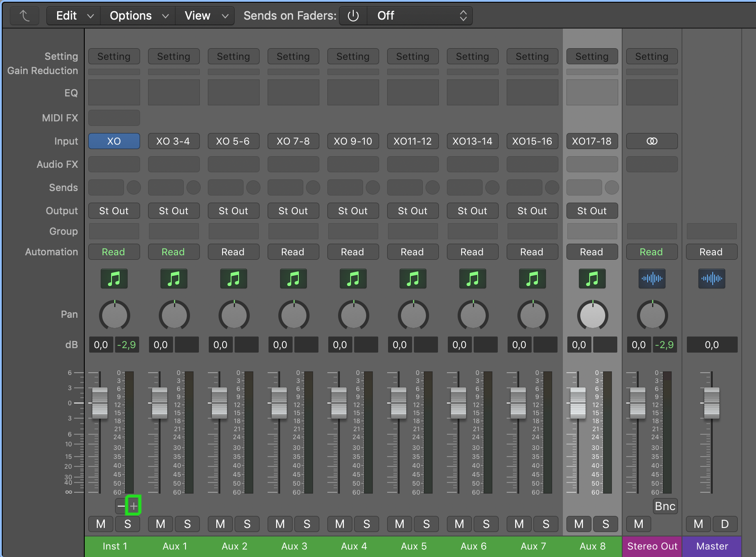Open Master Read automation menu
The height and width of the screenshot is (557, 756).
tap(712, 252)
